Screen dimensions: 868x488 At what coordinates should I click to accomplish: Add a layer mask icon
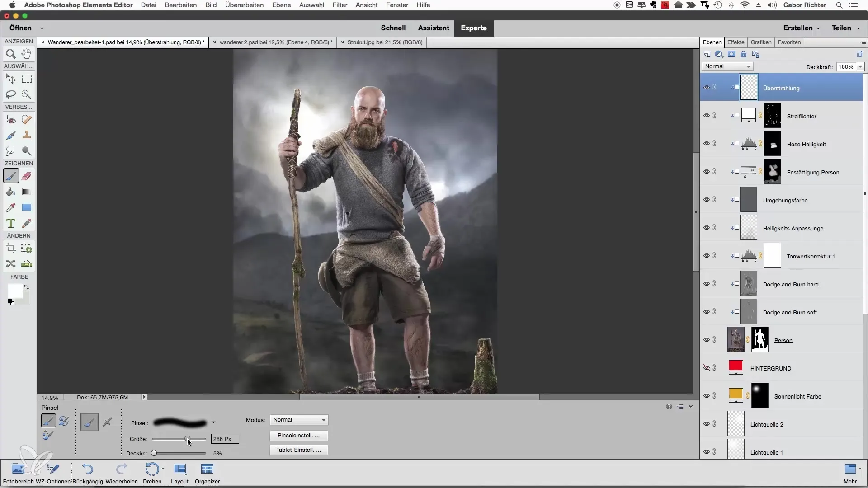[731, 54]
